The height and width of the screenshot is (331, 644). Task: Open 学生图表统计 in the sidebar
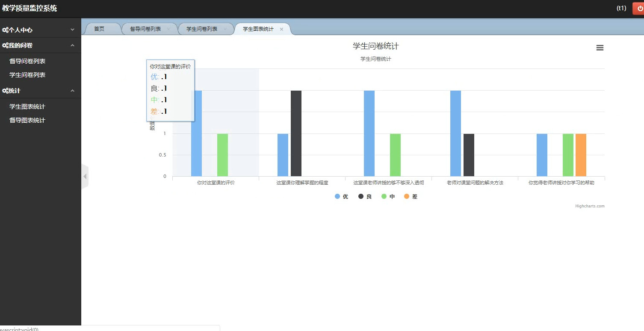click(27, 106)
